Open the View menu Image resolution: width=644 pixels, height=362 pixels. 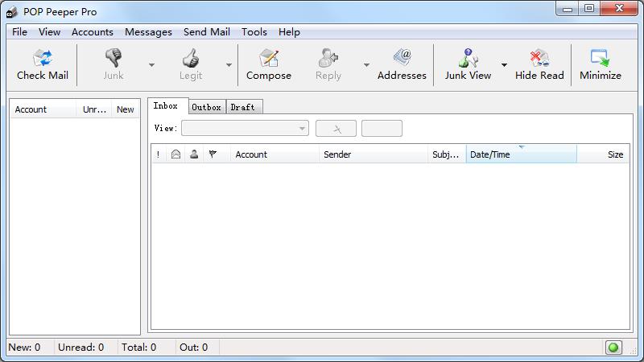pyautogui.click(x=49, y=32)
